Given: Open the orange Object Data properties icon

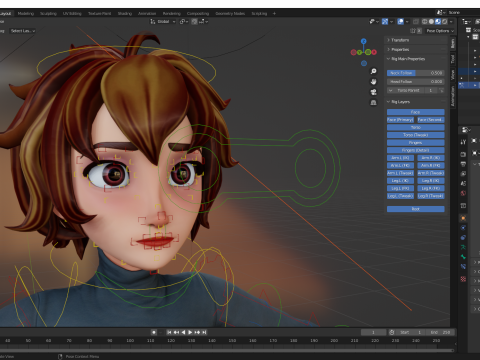Looking at the screenshot, I should pyautogui.click(x=463, y=218).
